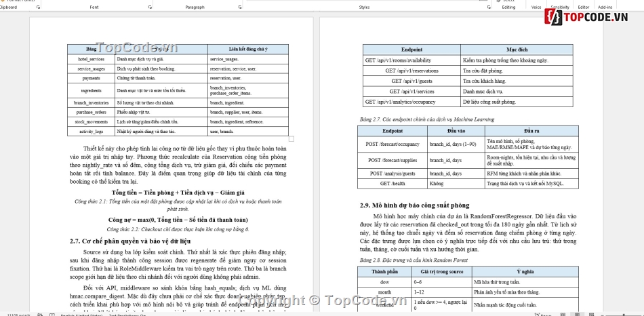The image size is (644, 316).
Task: Click the 'Mã hóa thứ trong tuần.' cell
Action: pos(525,282)
